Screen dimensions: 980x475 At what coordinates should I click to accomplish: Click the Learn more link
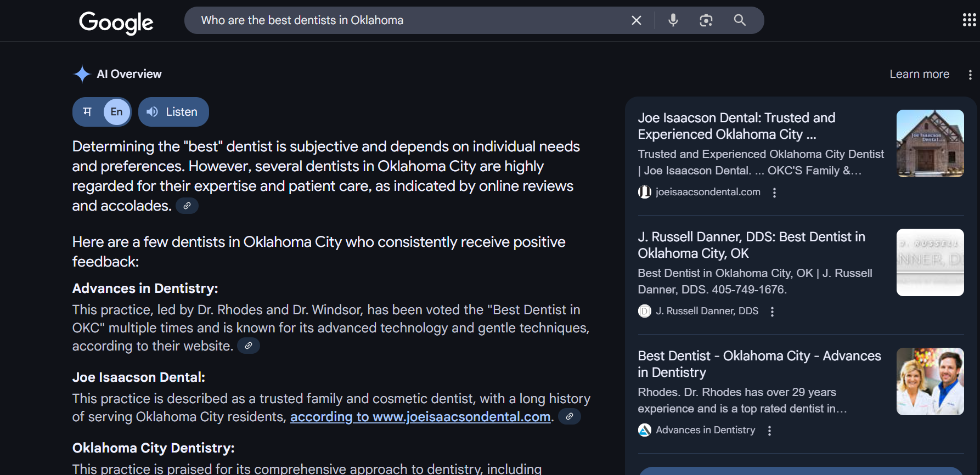click(x=919, y=74)
